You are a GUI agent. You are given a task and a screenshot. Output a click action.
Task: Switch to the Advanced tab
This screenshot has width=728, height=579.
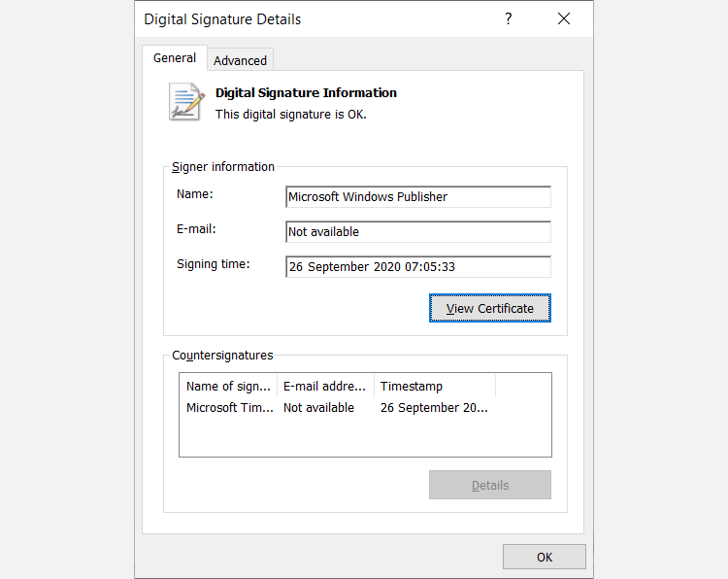240,60
